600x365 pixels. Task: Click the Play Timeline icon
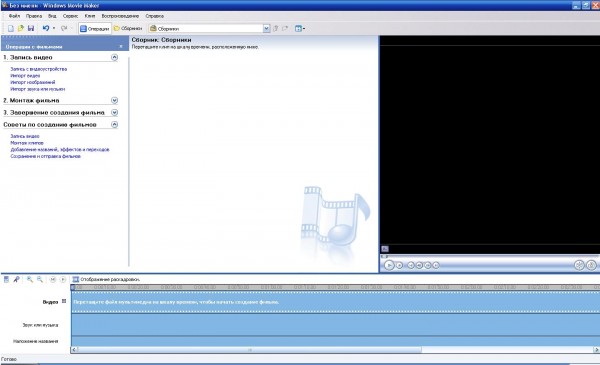click(x=63, y=280)
